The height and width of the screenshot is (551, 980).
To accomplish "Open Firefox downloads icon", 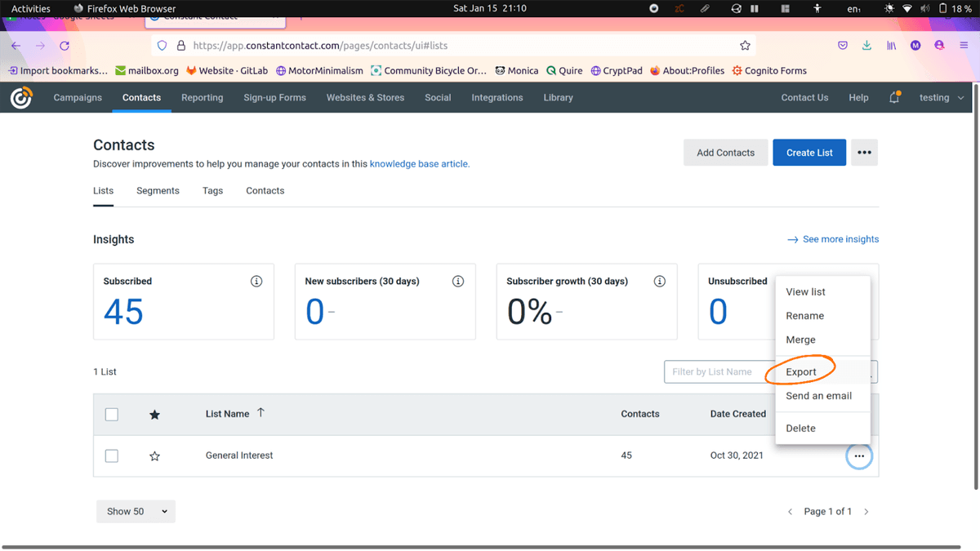I will [866, 46].
